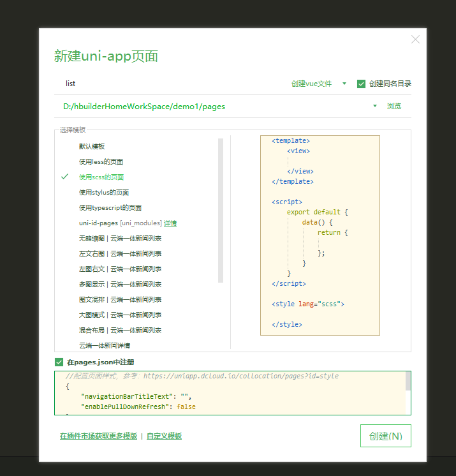Image resolution: width=456 pixels, height=476 pixels.
Task: Click the page name field containing list
Action: coord(170,84)
